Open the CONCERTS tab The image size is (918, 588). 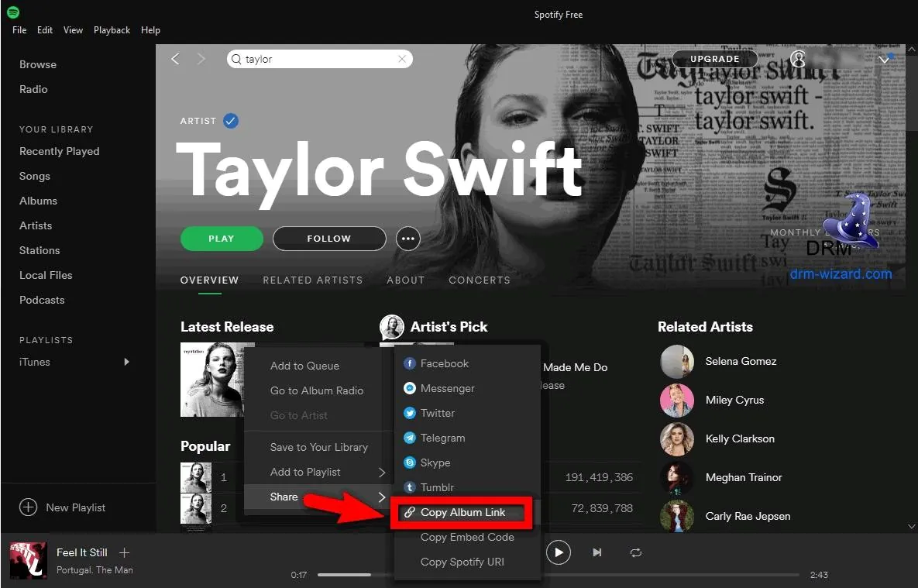(x=480, y=280)
